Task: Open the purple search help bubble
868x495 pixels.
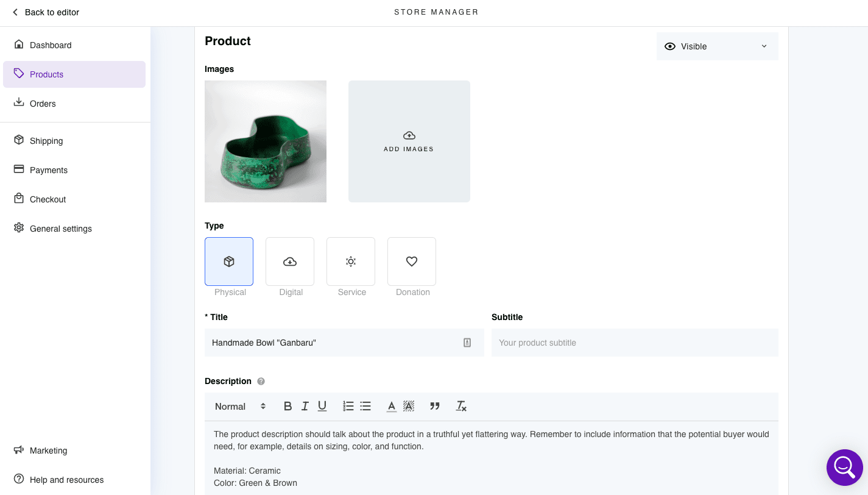Action: 844,468
